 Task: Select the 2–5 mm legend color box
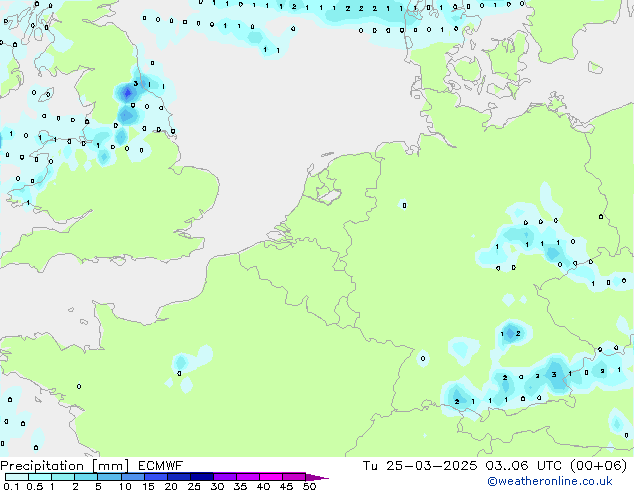[86, 477]
